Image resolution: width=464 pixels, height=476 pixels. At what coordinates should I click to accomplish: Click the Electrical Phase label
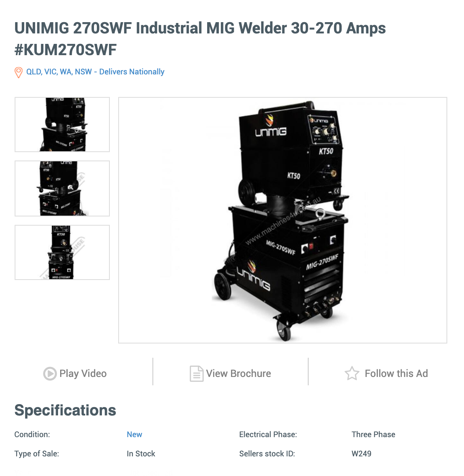click(268, 435)
